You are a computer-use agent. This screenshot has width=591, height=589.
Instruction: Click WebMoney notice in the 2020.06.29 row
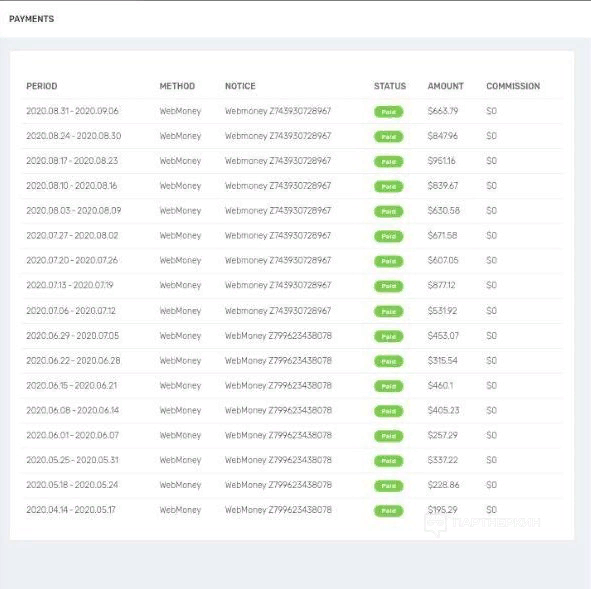(278, 335)
